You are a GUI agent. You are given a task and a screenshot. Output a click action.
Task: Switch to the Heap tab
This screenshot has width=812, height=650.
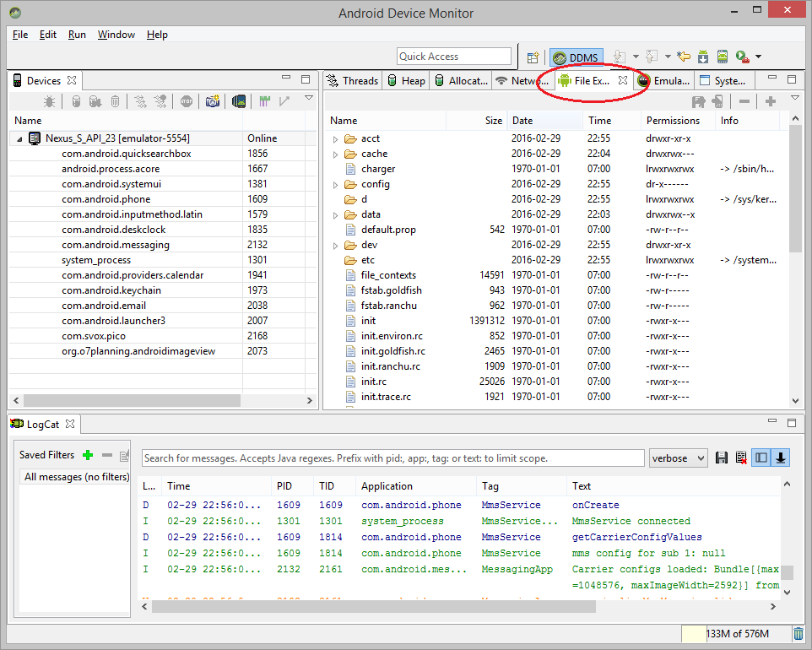point(407,81)
